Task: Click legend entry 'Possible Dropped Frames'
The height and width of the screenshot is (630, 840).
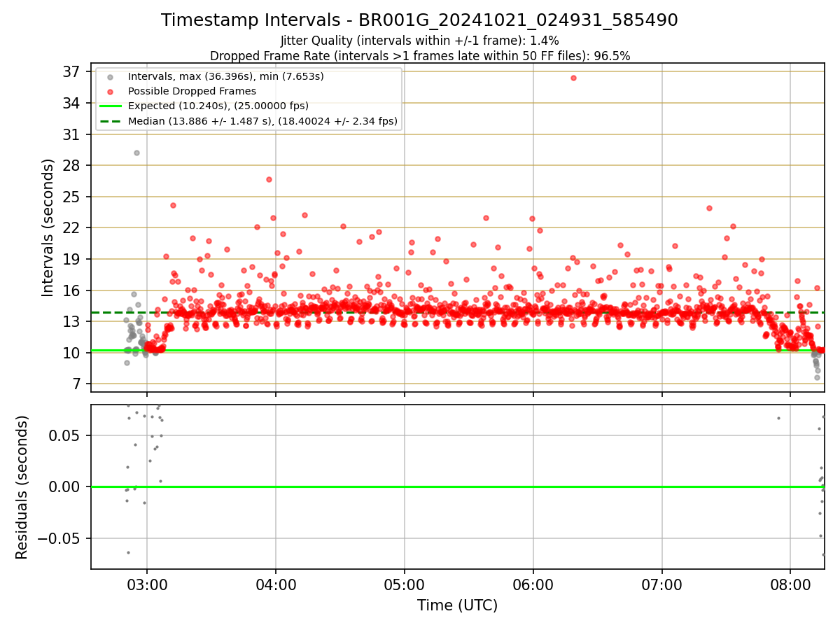Action: point(192,91)
